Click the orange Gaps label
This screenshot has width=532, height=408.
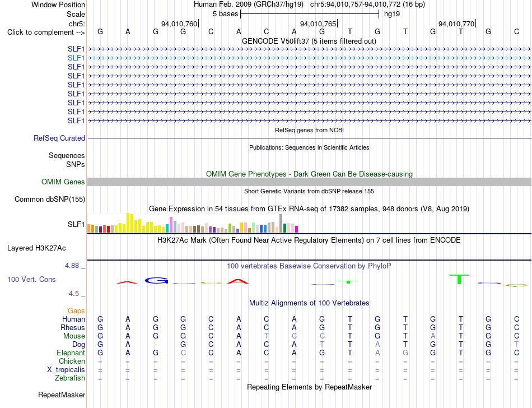click(76, 310)
